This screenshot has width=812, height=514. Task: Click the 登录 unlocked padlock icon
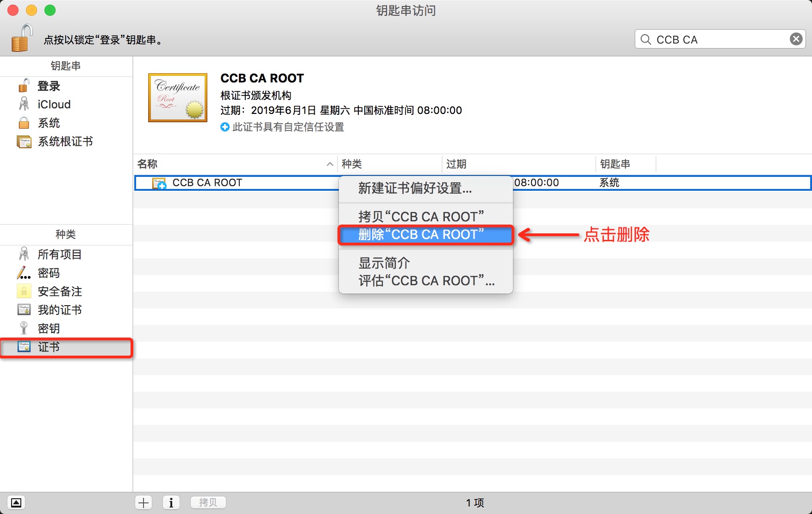point(24,86)
